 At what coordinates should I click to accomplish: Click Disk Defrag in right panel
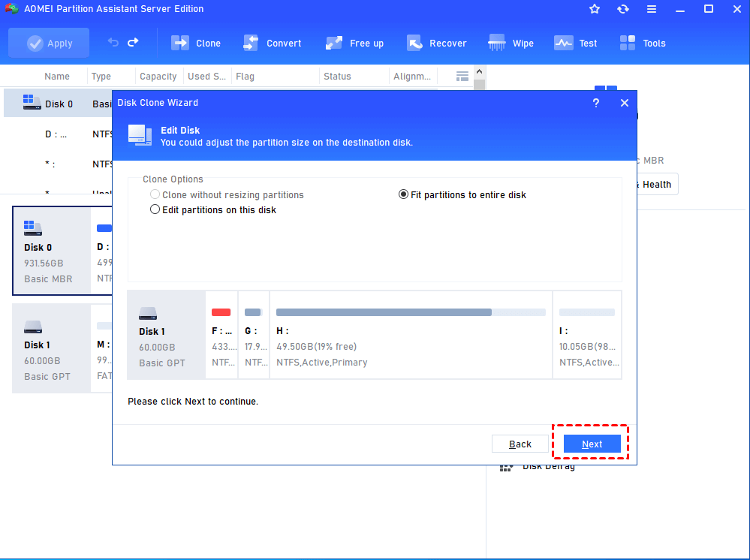tap(549, 465)
